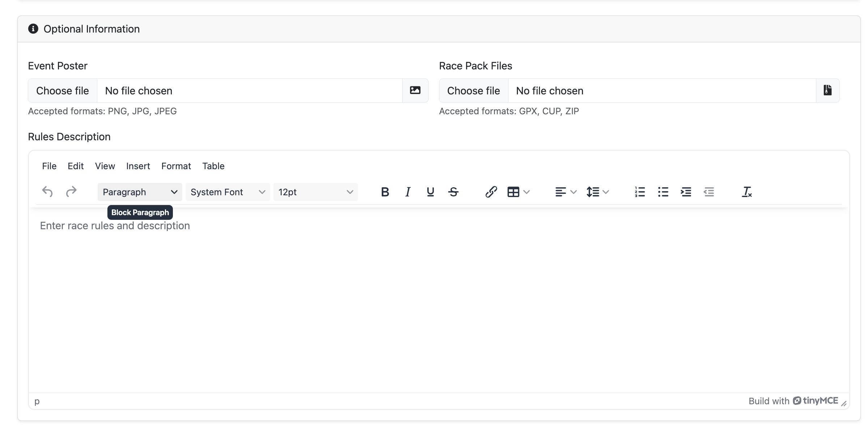Click the Bold formatting icon
Screen dimensions: 868x431
385,191
